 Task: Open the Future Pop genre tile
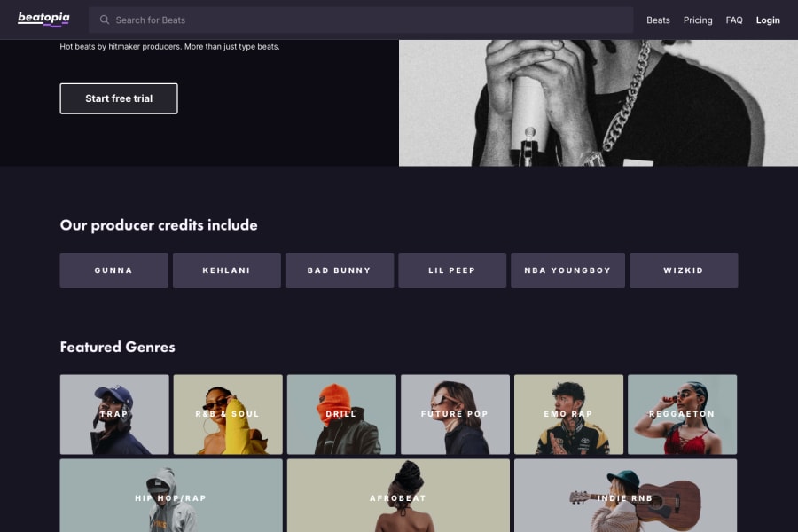tap(455, 413)
